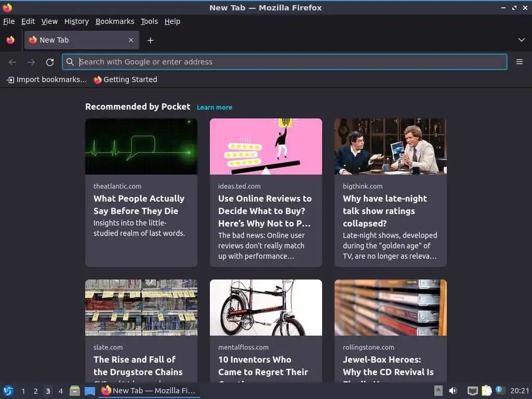Close the New Tab tab

[x=131, y=40]
